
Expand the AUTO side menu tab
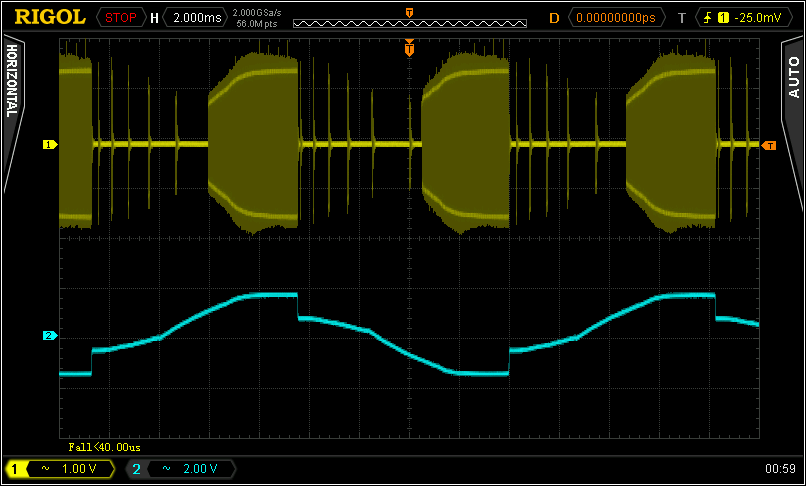pos(793,123)
